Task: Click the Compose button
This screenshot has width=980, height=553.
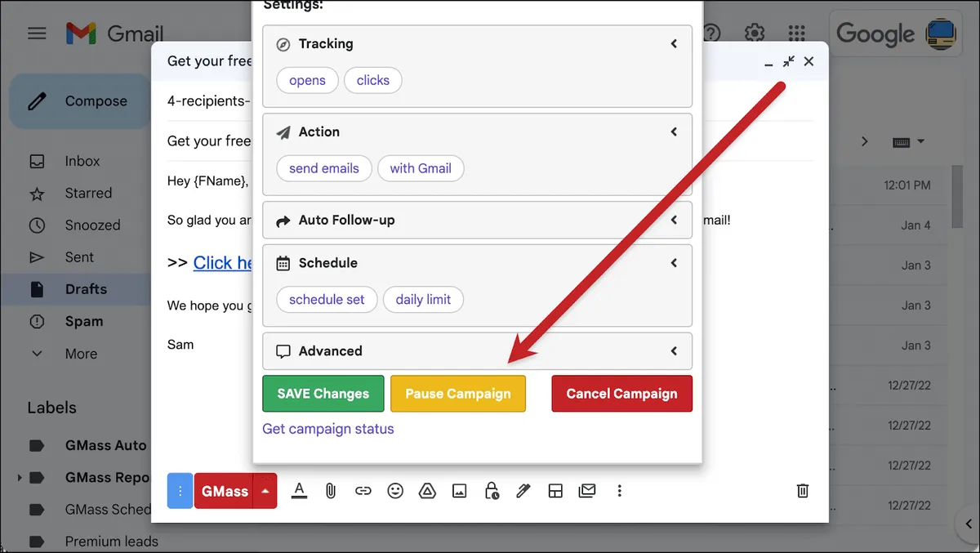Action: click(x=79, y=101)
